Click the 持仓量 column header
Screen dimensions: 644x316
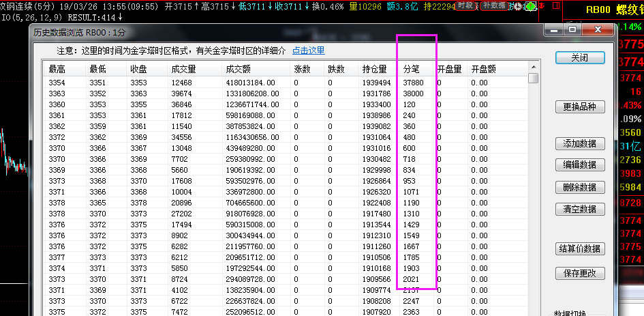(x=379, y=69)
